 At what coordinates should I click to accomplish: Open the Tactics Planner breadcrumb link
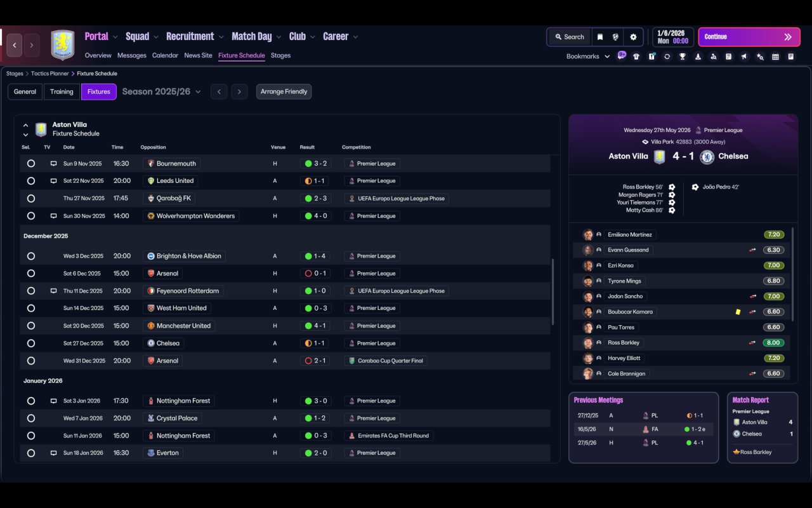point(50,74)
